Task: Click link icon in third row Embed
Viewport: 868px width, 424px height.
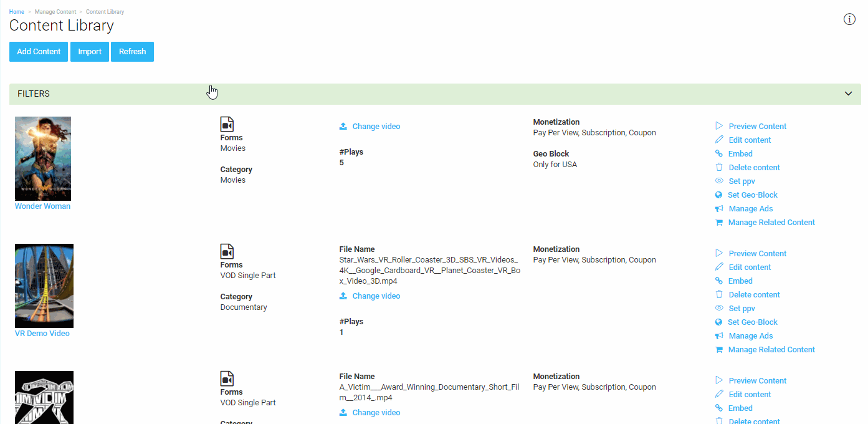Action: 719,408
